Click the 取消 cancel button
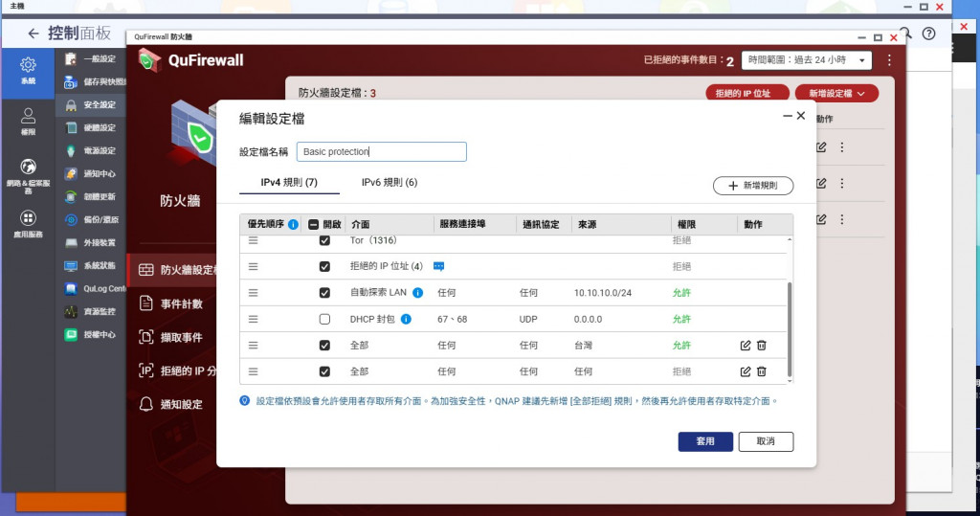Image resolution: width=980 pixels, height=516 pixels. [766, 441]
